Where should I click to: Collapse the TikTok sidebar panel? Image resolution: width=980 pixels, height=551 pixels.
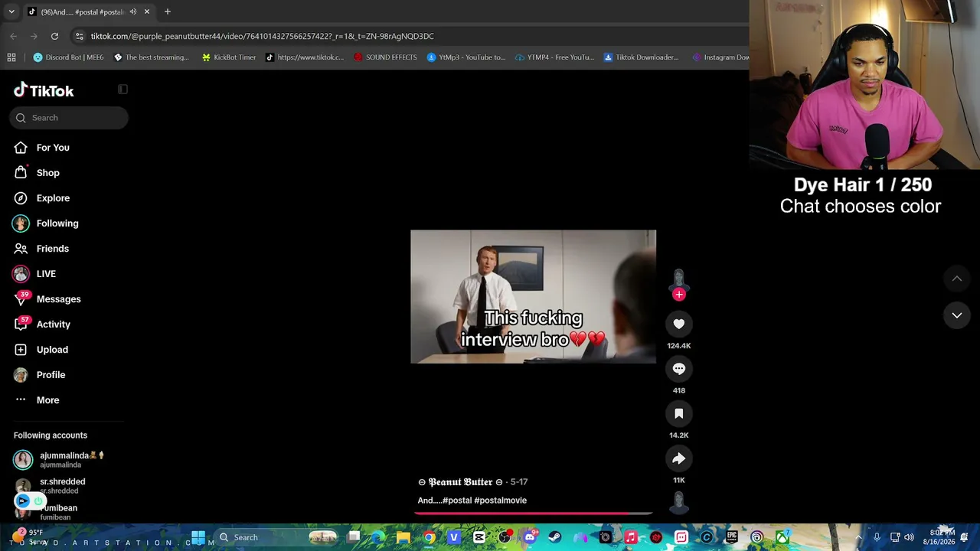(x=122, y=90)
